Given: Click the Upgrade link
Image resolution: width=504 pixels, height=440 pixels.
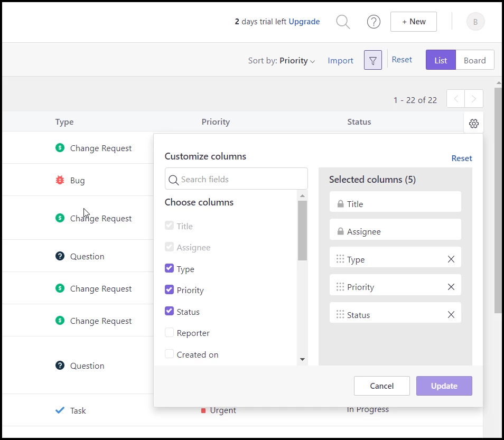Looking at the screenshot, I should coord(304,22).
